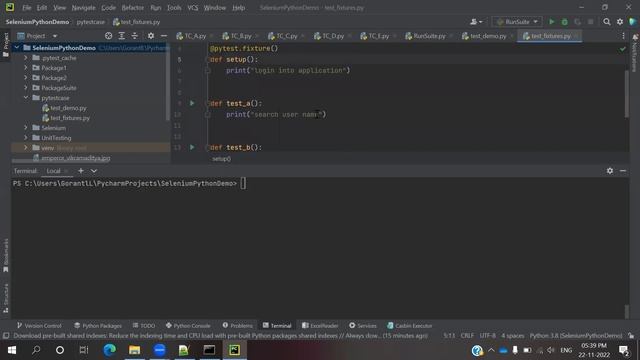
Task: Toggle tool window quick access in status bar
Action: [x=6, y=336]
